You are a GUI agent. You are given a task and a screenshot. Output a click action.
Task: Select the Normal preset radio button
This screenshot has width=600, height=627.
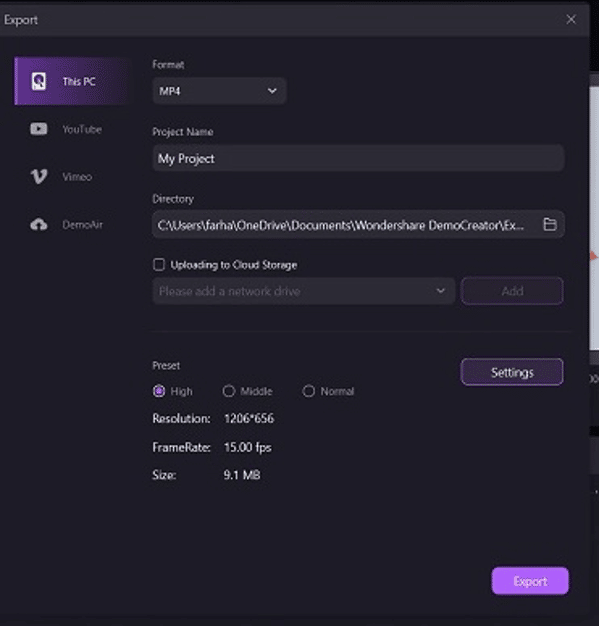click(309, 391)
